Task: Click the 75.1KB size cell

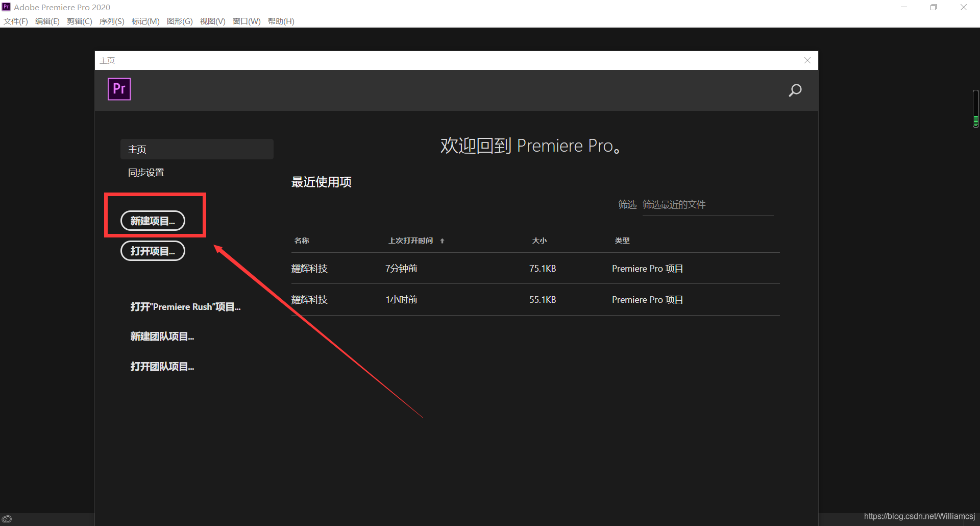Action: pos(543,269)
